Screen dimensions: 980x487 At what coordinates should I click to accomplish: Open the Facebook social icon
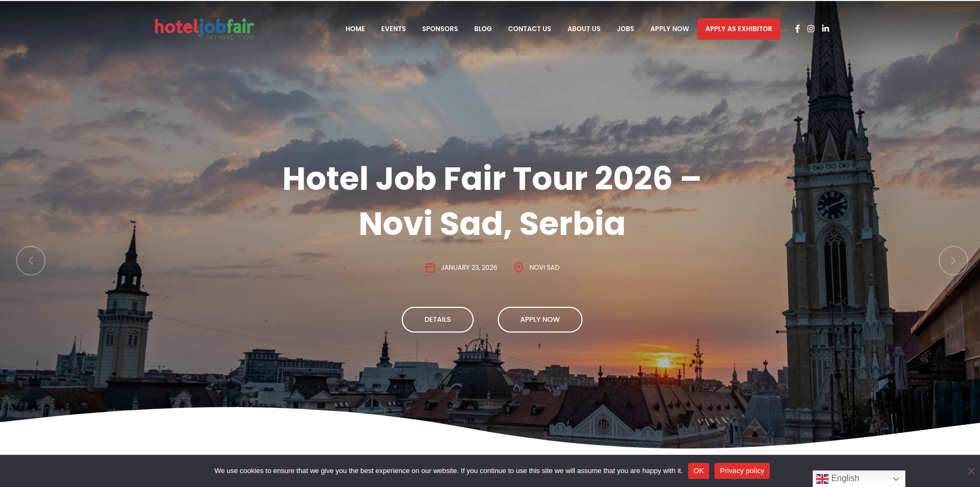pyautogui.click(x=797, y=29)
